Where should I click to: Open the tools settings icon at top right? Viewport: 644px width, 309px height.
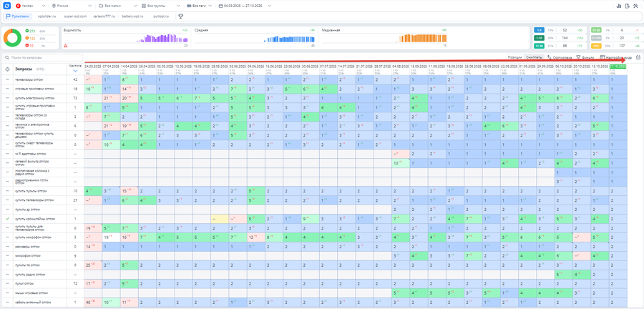tap(636, 5)
